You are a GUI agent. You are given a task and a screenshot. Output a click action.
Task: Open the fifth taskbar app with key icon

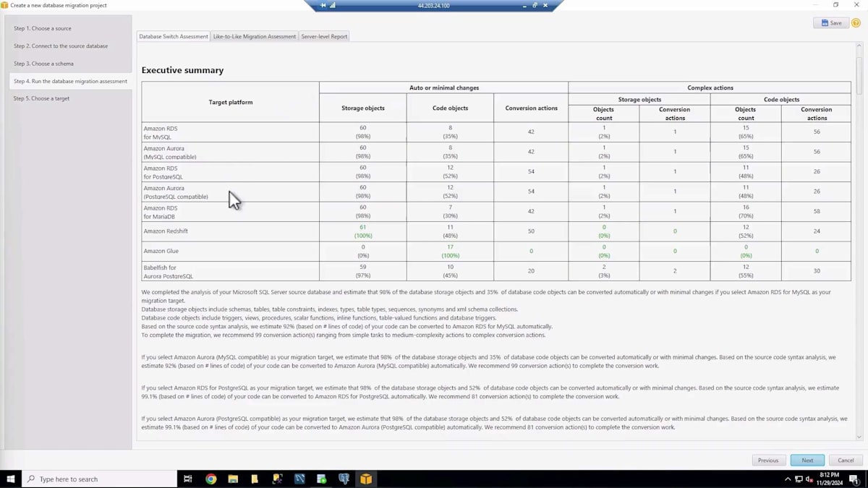[x=277, y=479]
